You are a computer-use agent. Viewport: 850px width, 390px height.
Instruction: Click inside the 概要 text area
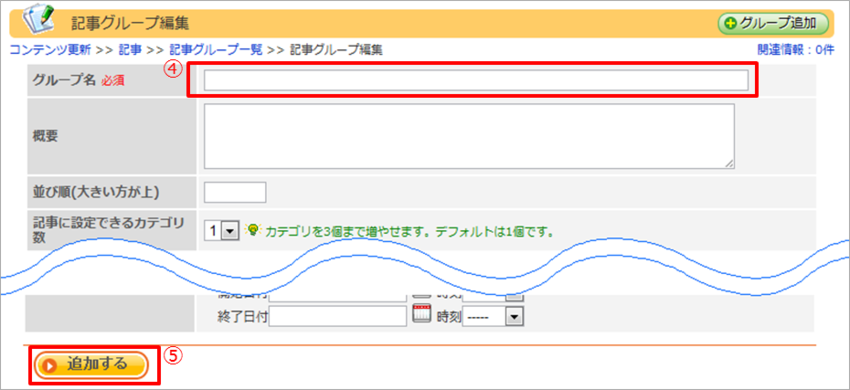click(469, 136)
